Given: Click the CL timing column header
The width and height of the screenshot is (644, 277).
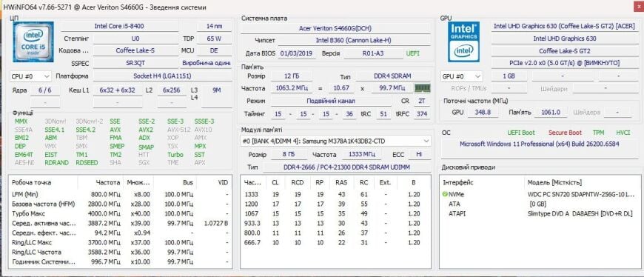Looking at the screenshot, I should coord(275,182).
